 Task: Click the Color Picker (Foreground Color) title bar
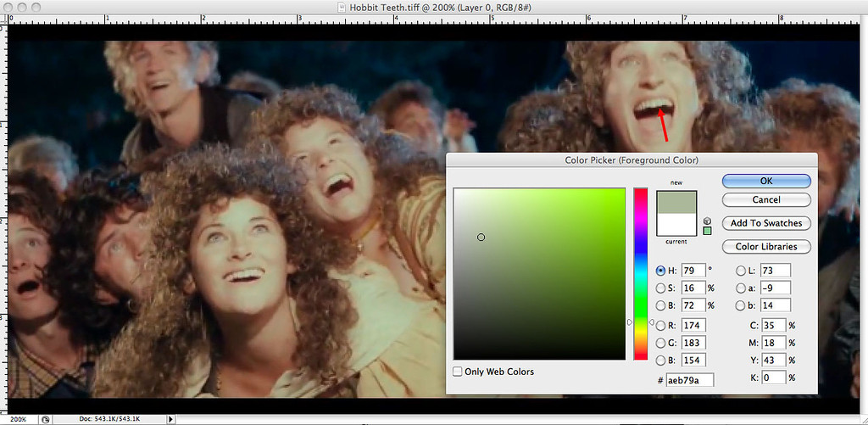(x=631, y=160)
